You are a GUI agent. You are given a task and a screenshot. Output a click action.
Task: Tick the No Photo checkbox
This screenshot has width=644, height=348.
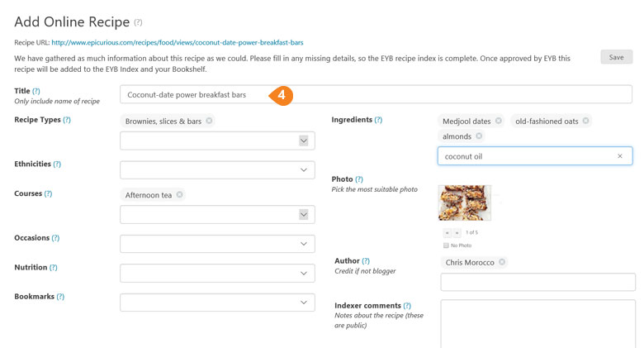tap(446, 246)
